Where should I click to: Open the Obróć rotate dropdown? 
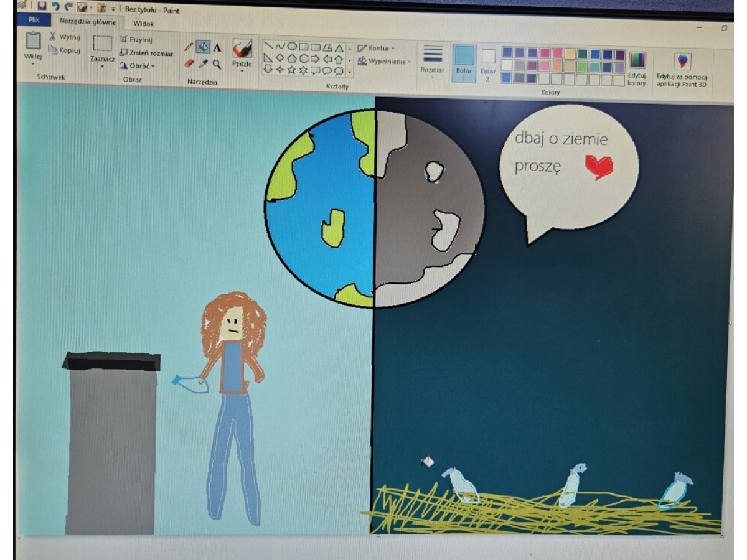pyautogui.click(x=137, y=65)
